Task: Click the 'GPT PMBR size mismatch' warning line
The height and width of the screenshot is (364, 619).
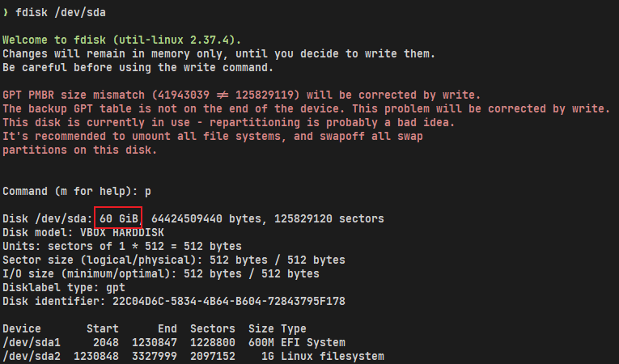Action: [x=241, y=95]
